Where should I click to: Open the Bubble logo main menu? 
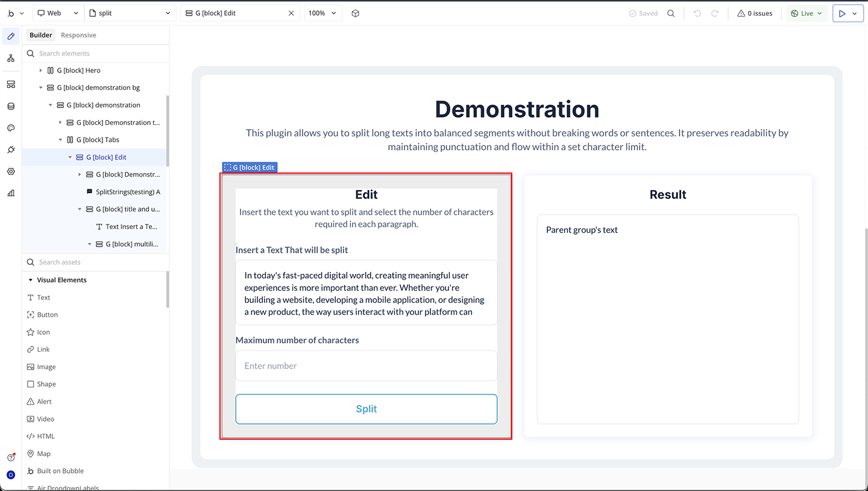(x=16, y=13)
